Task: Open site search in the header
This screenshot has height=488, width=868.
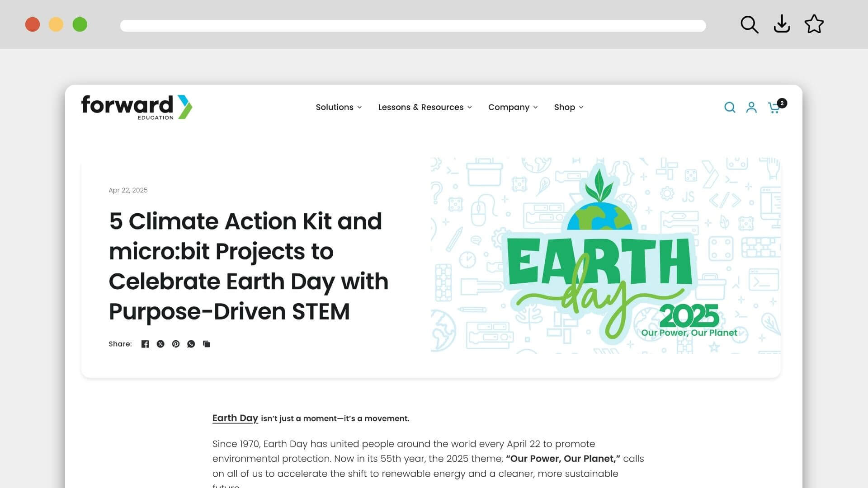Action: pyautogui.click(x=730, y=107)
